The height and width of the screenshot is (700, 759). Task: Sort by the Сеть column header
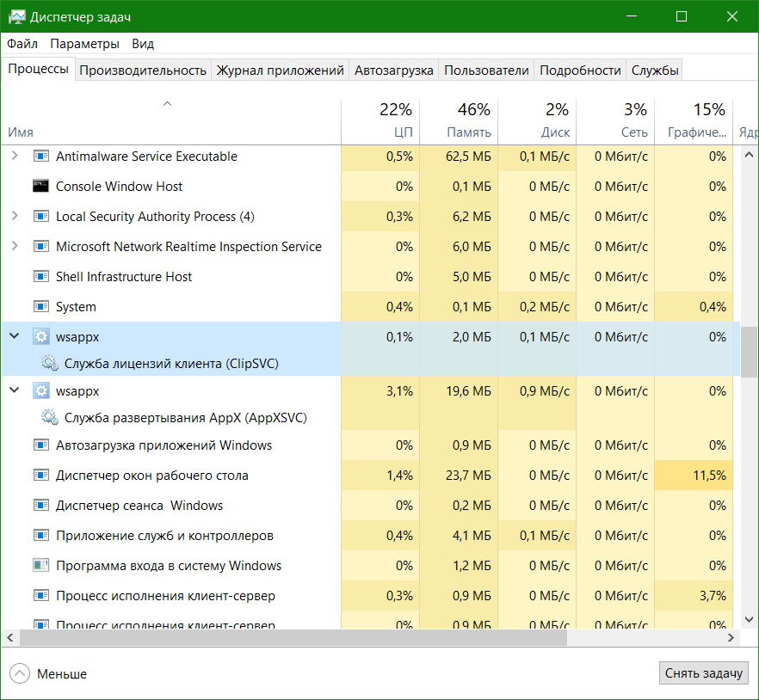point(616,121)
